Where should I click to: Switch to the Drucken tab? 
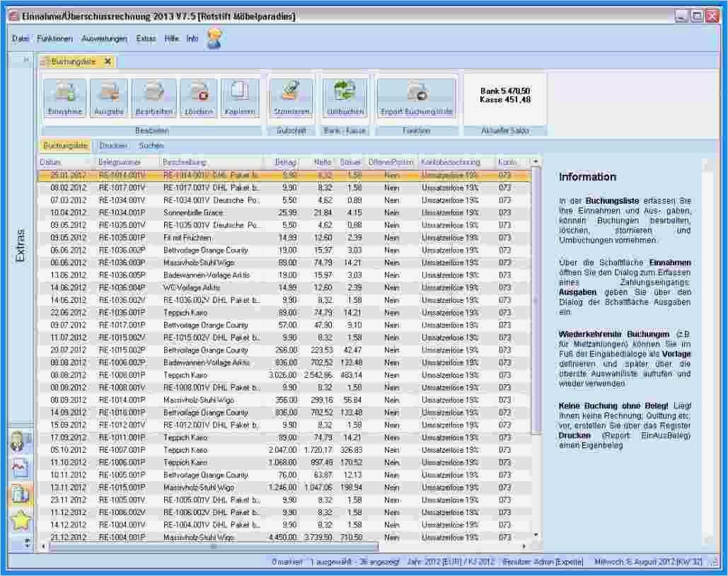click(x=113, y=145)
